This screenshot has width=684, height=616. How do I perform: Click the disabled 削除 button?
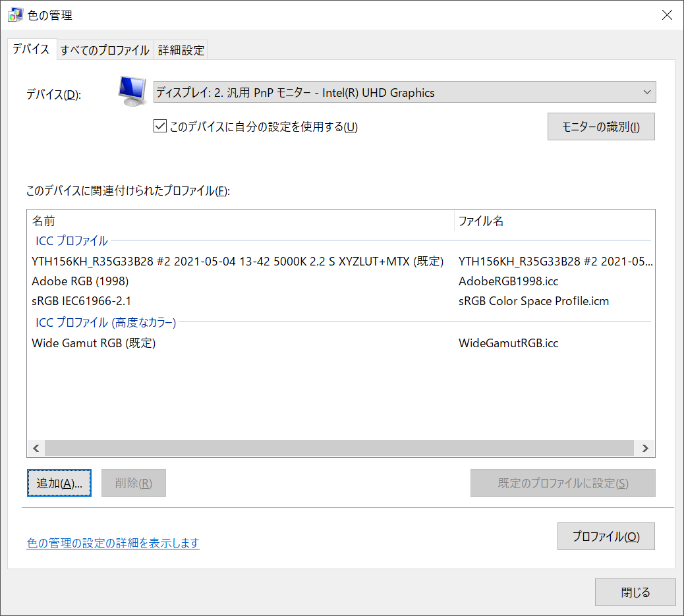click(x=133, y=483)
